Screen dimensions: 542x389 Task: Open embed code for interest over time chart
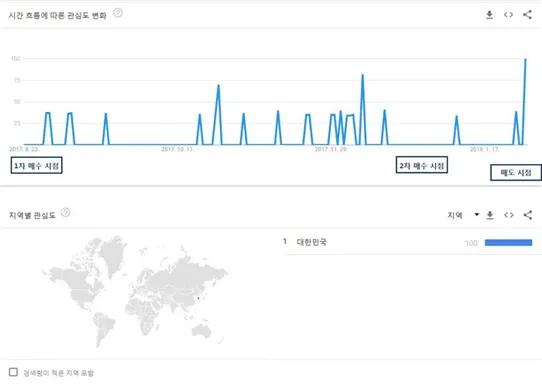pyautogui.click(x=508, y=15)
